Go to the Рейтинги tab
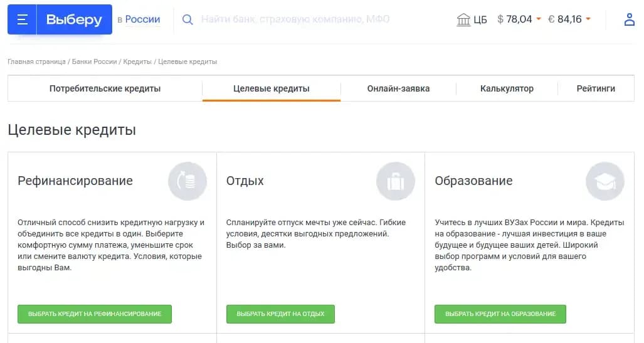 (x=596, y=88)
